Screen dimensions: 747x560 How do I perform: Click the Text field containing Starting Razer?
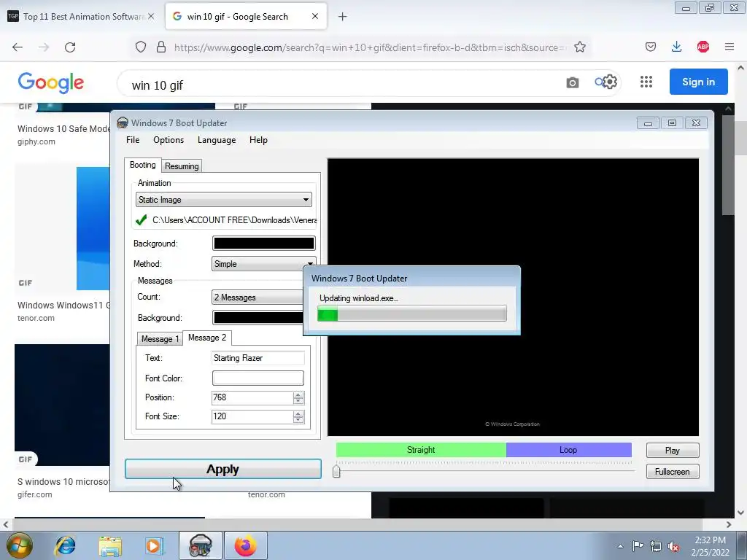[258, 358]
